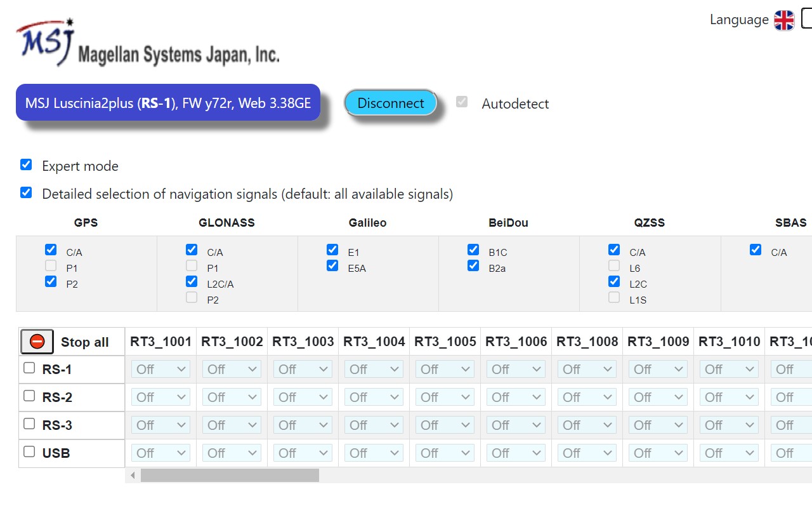Disable the Galileo E5A signal

point(332,265)
